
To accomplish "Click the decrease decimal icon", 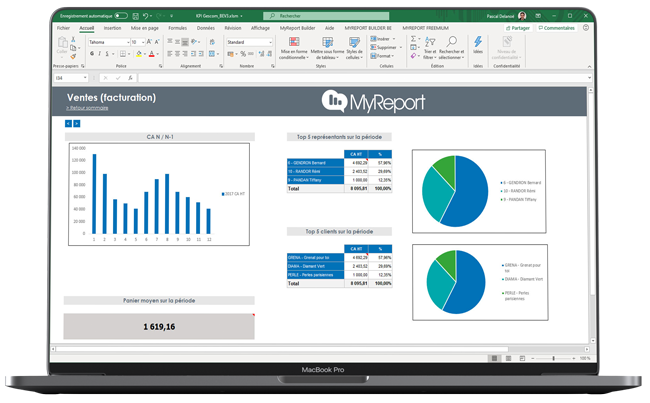I will point(269,54).
